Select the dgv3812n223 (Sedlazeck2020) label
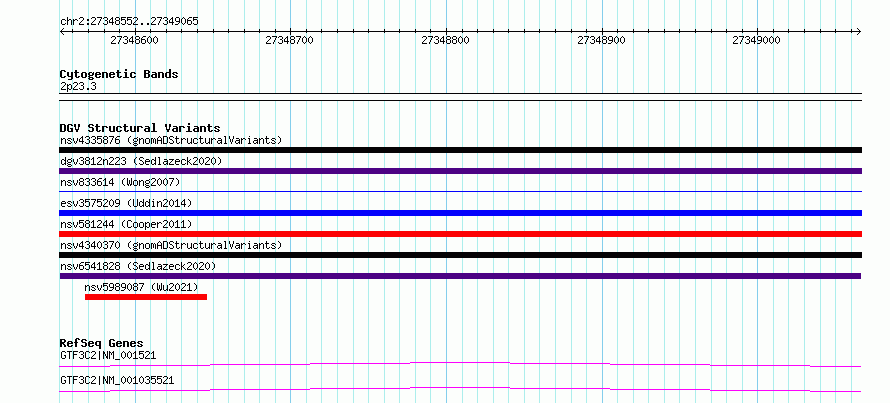The height and width of the screenshot is (403, 890). [x=141, y=161]
